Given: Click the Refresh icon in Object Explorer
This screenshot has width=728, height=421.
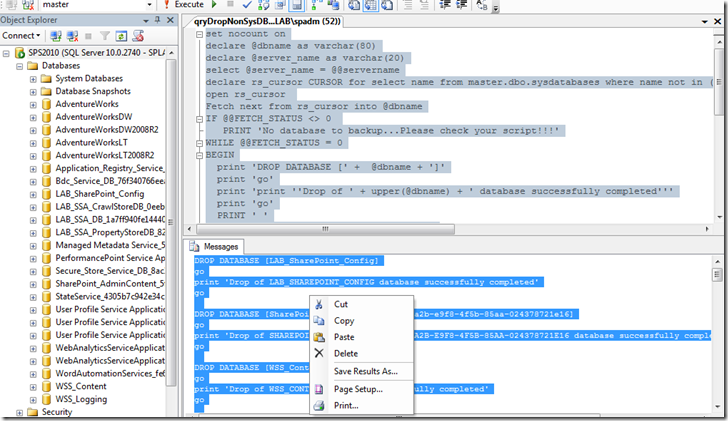Looking at the screenshot, I should click(x=118, y=35).
